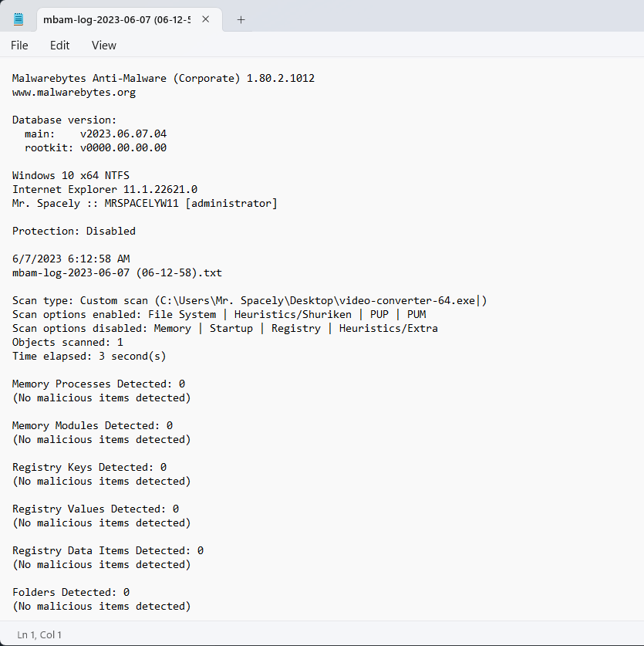This screenshot has width=644, height=646.
Task: Click the Windows 10 x64 NTFS line
Action: (71, 175)
